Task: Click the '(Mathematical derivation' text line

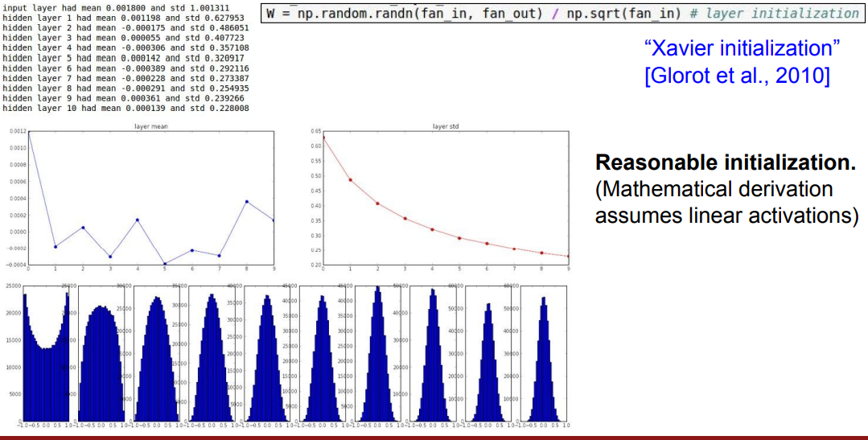Action: (714, 189)
